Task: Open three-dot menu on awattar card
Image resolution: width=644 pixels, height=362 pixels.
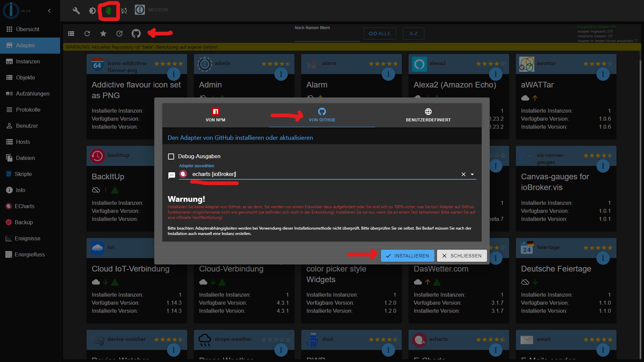Action: click(603, 74)
